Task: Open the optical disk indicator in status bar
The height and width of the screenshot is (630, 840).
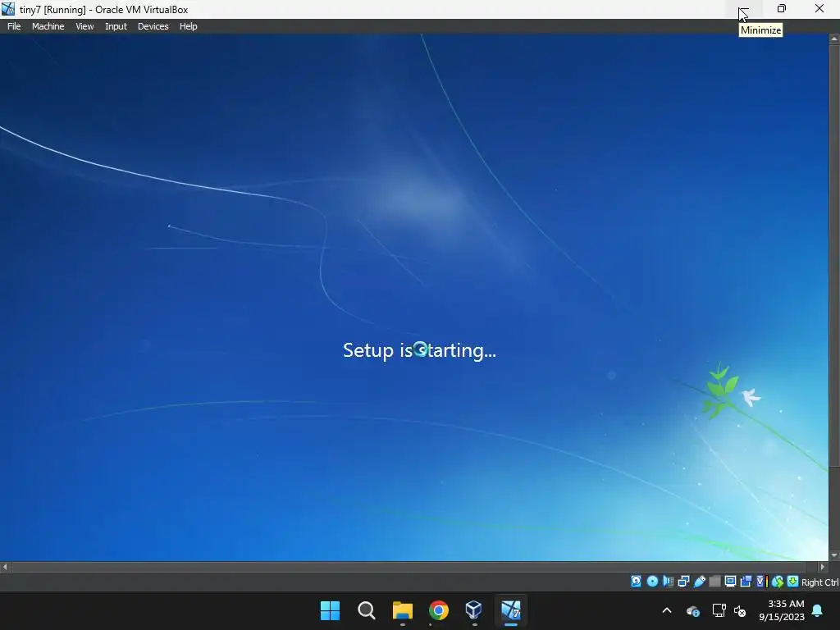Action: pyautogui.click(x=652, y=582)
